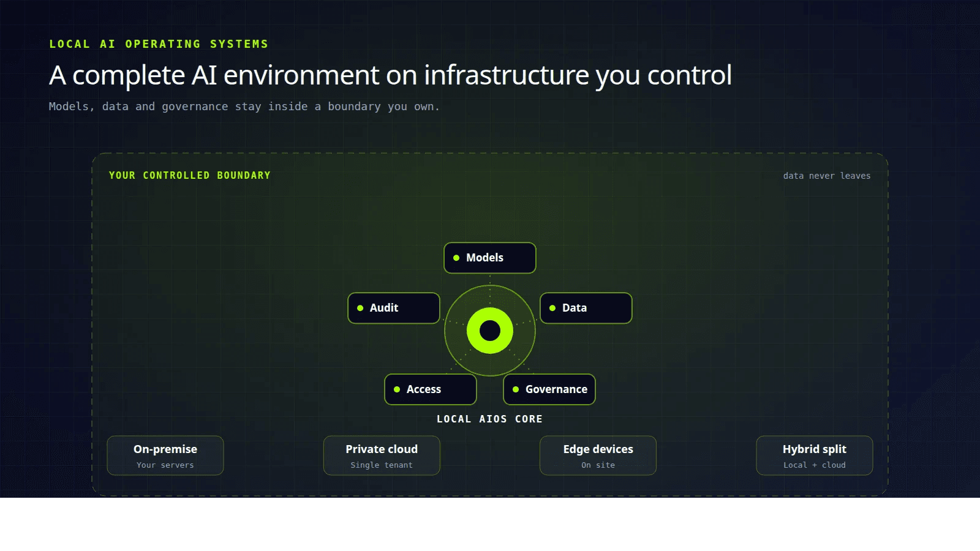Click the Governance node chip
Viewport: 980px width, 551px height.
[x=549, y=389]
